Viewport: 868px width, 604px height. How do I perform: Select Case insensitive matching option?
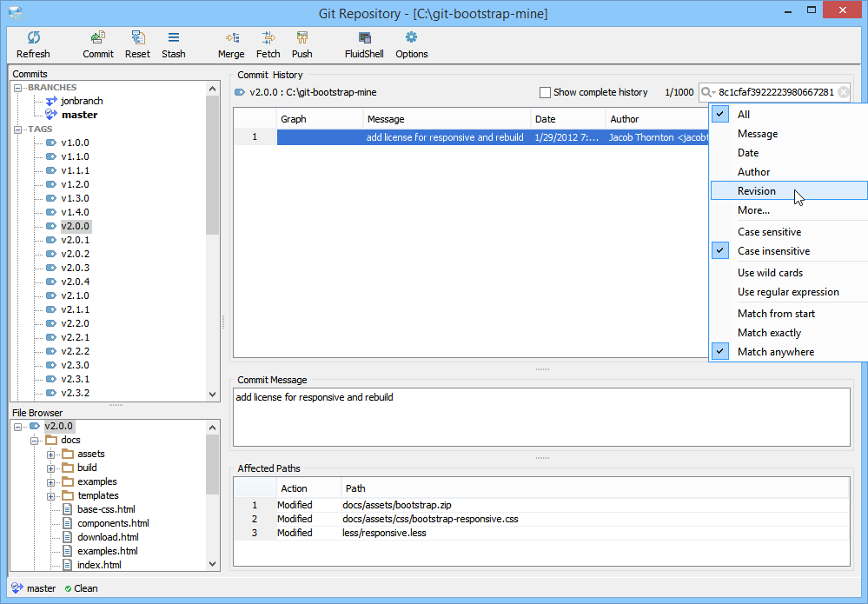click(788, 251)
